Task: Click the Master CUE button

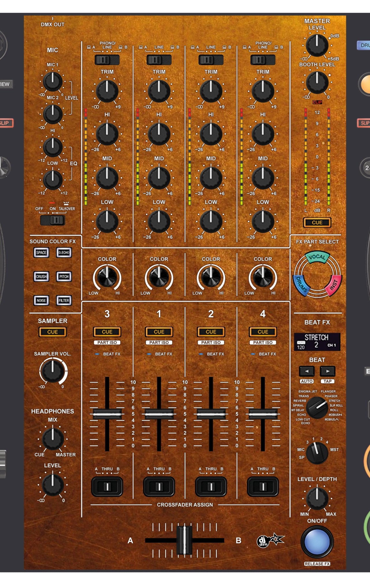Action: pyautogui.click(x=317, y=222)
